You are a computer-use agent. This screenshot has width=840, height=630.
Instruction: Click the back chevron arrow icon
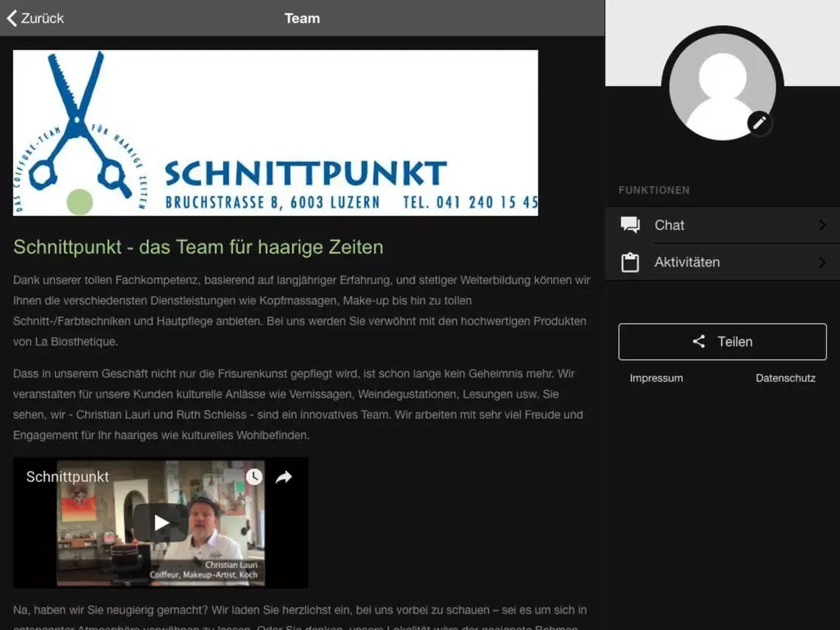12,18
